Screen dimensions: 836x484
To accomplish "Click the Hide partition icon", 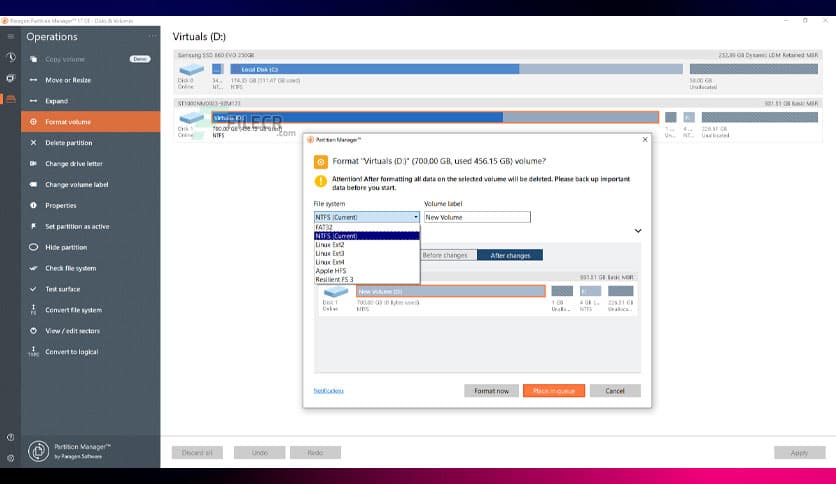I will click(33, 247).
